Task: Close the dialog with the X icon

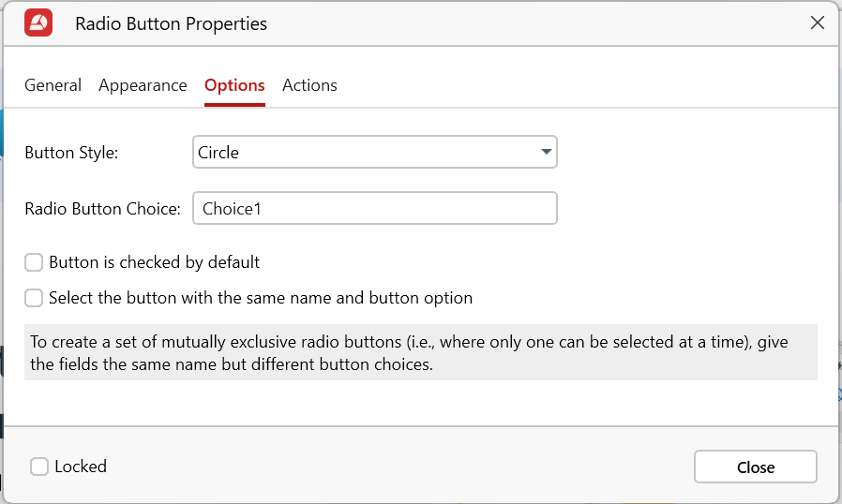Action: 817,23
